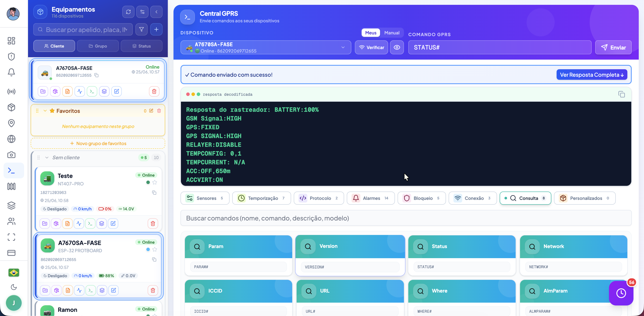
Task: Open the globe icon in sidebar
Action: pos(11,139)
